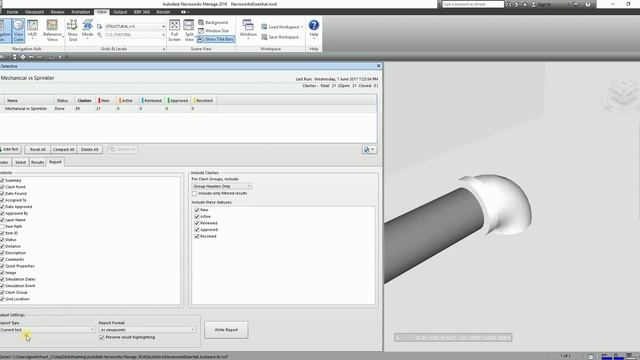The image size is (640, 360).
Task: Toggle the Clash Point checkbox
Action: click(x=2, y=187)
